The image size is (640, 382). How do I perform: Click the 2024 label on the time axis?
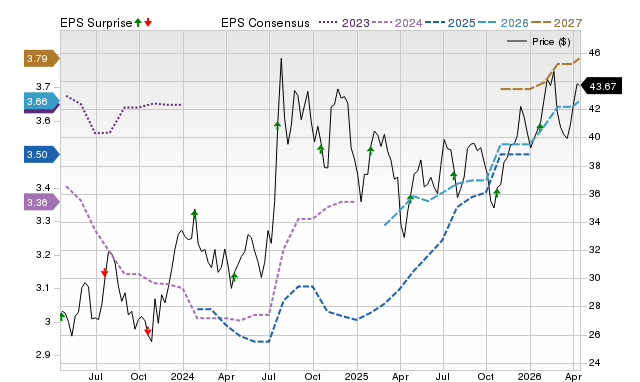click(x=182, y=376)
